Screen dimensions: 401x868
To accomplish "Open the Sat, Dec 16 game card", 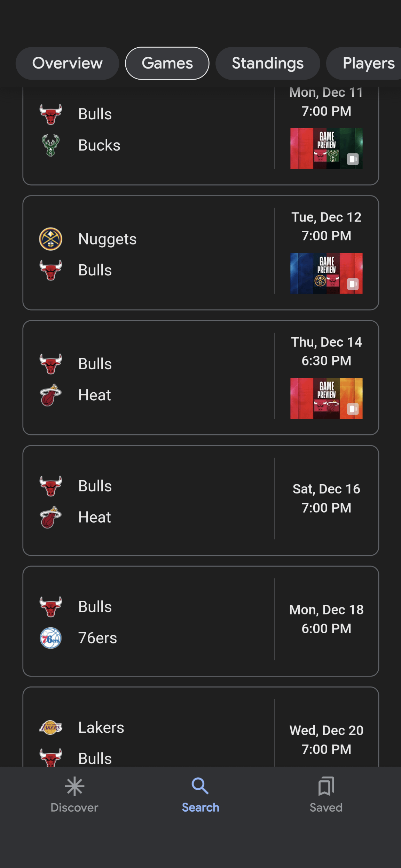I will tap(200, 500).
